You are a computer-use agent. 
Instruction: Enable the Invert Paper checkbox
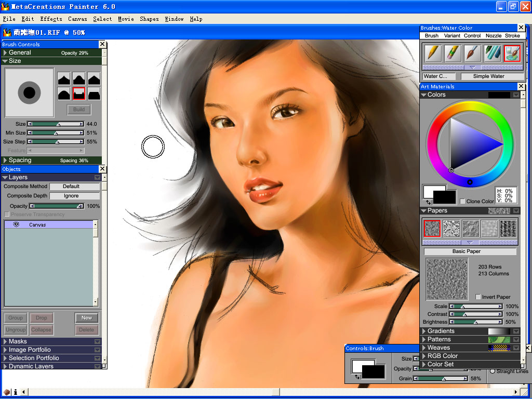478,297
